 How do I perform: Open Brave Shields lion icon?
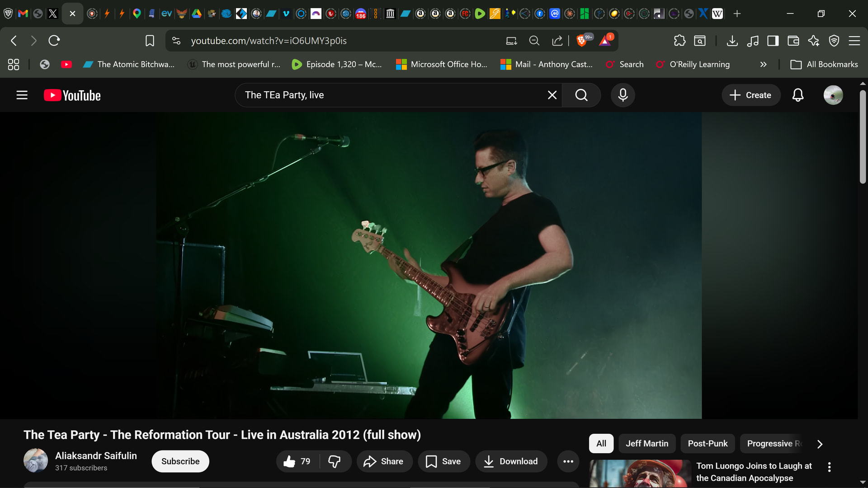coord(582,41)
